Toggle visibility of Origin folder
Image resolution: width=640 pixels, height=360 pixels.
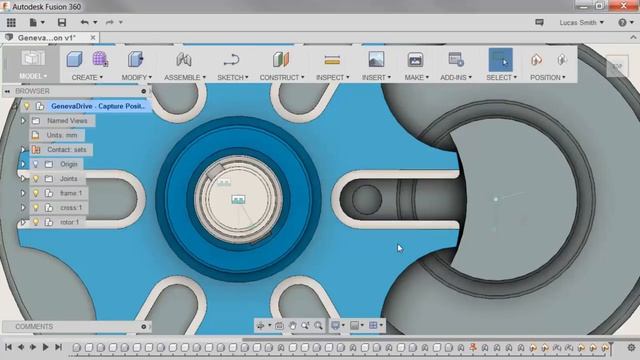tap(36, 164)
